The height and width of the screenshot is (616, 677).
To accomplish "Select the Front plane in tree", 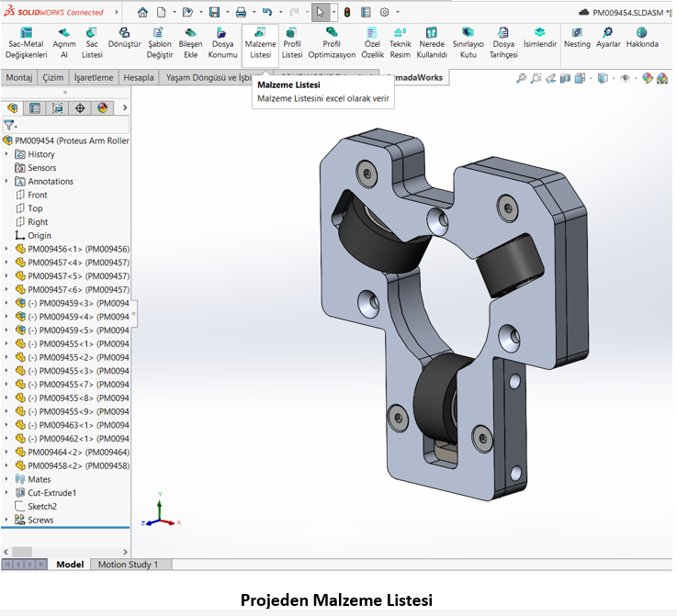I will [37, 195].
